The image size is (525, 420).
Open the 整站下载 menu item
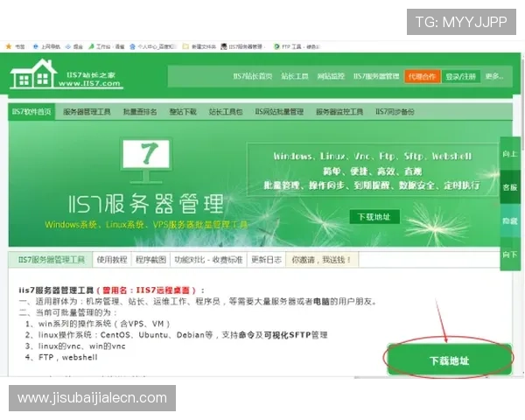click(183, 112)
